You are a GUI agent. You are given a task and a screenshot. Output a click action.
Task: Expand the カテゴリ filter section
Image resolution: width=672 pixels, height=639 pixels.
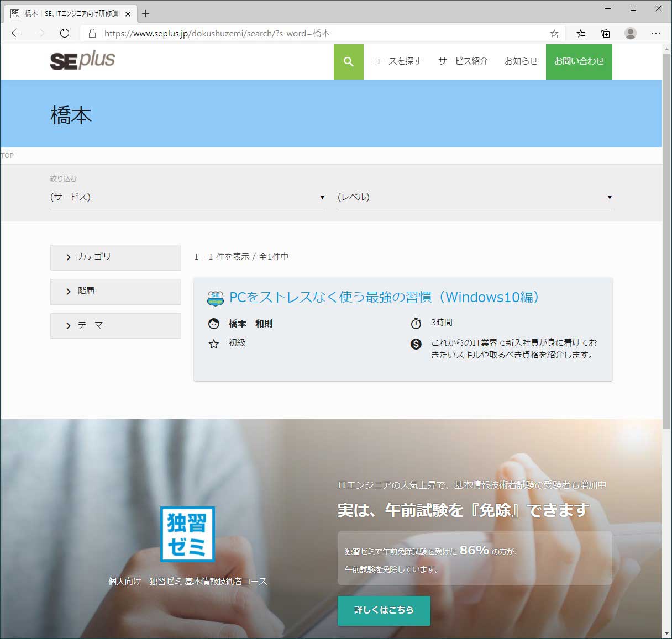116,257
